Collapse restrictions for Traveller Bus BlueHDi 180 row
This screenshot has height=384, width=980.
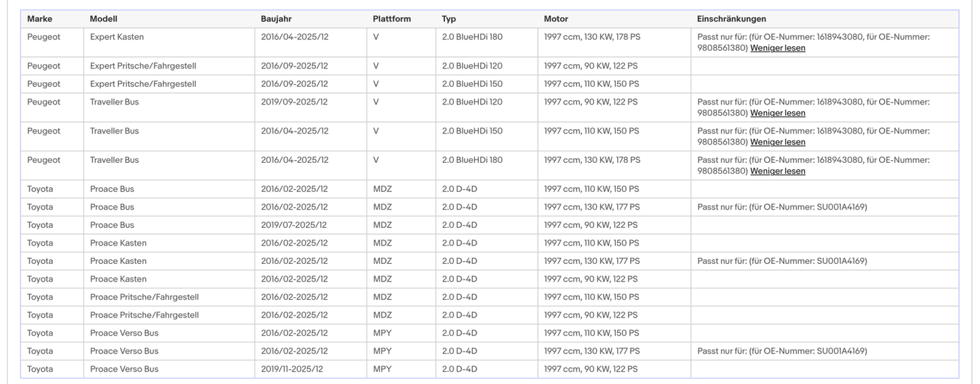pos(777,172)
